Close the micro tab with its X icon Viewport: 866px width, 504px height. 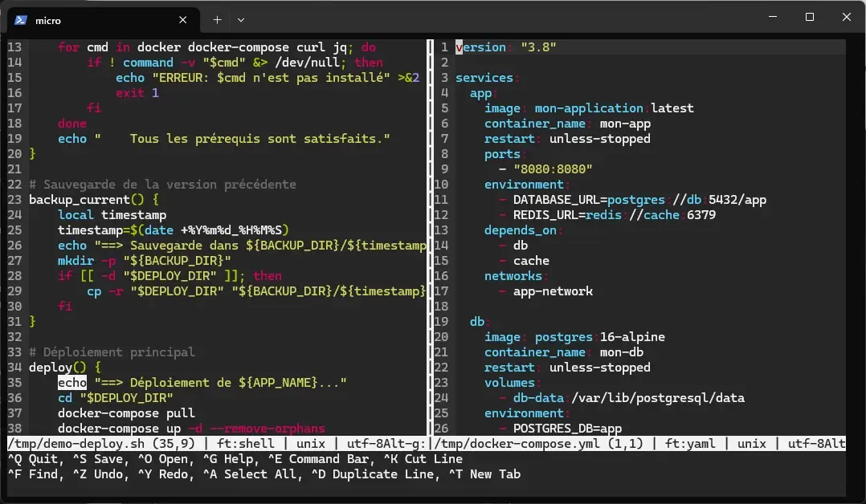182,19
